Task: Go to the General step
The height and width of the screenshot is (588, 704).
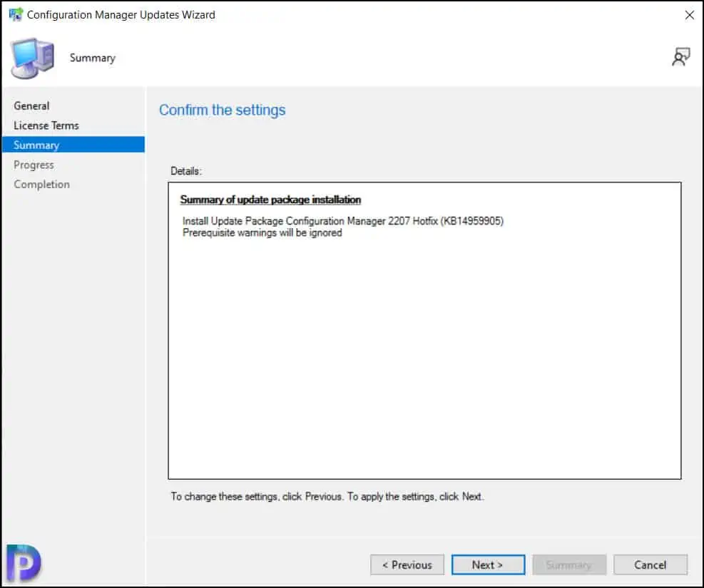Action: click(31, 106)
